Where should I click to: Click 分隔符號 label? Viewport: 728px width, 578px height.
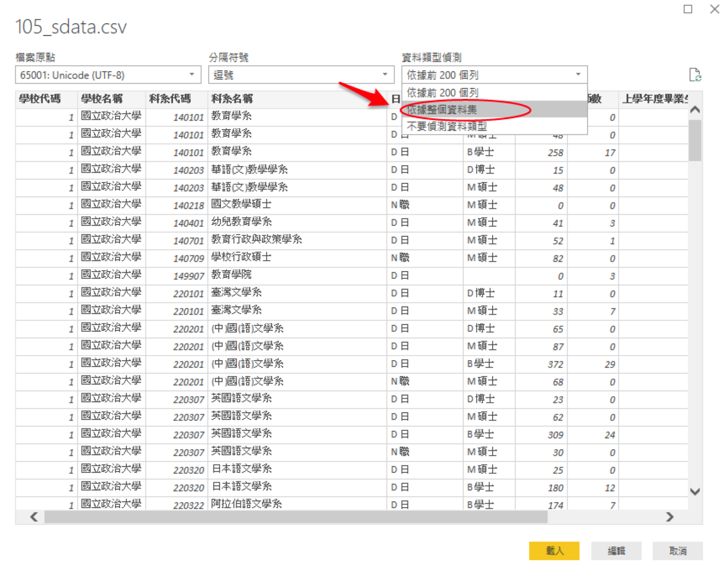(x=228, y=57)
